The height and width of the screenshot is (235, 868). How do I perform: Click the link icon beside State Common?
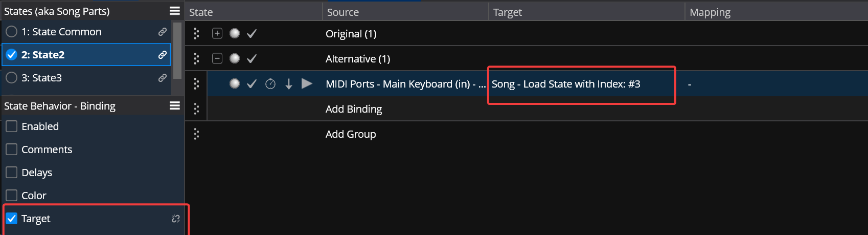tap(162, 32)
